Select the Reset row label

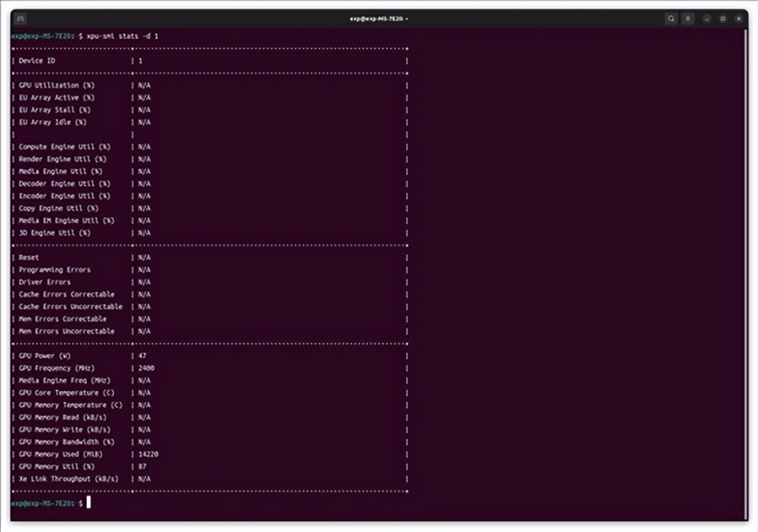click(x=28, y=257)
